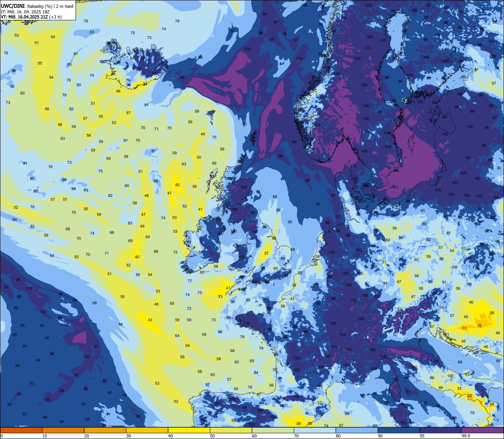Screen dimensions: 504x439
Task: Click the pale blue 70–80 legend swatch
Action: click(x=315, y=430)
